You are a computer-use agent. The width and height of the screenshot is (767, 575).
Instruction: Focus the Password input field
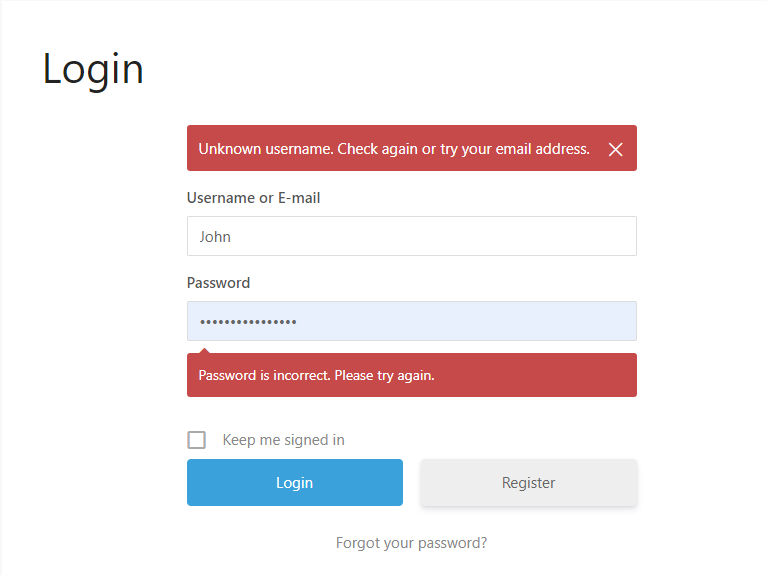(x=411, y=321)
